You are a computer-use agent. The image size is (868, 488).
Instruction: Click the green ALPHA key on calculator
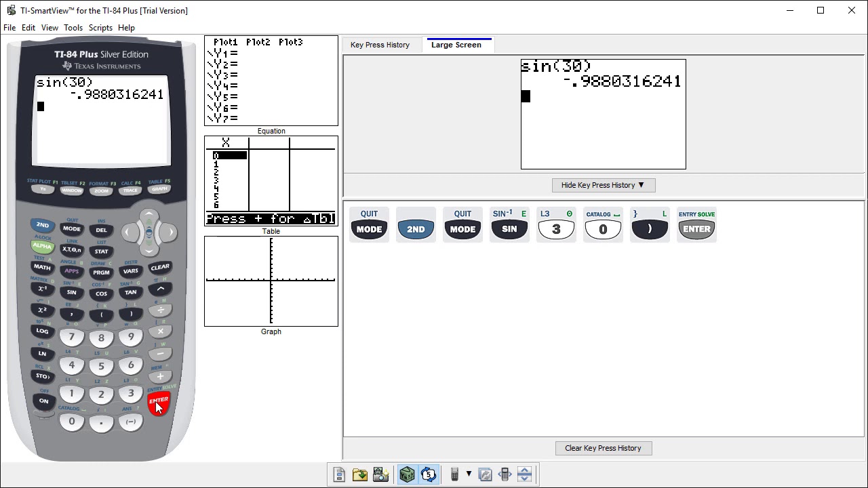(42, 246)
